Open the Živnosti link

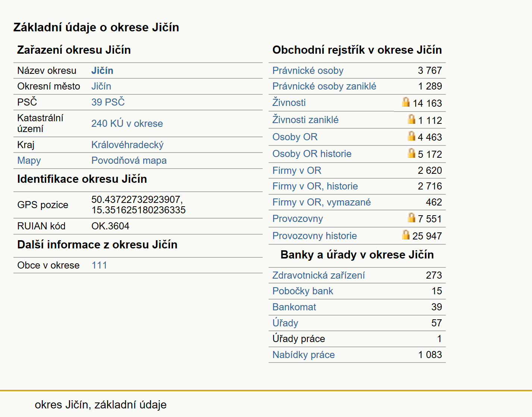point(289,102)
